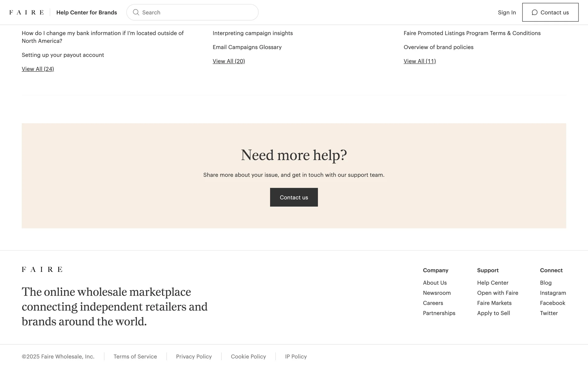The width and height of the screenshot is (588, 368).
Task: Click the magnifier icon in the search bar
Action: click(x=136, y=12)
